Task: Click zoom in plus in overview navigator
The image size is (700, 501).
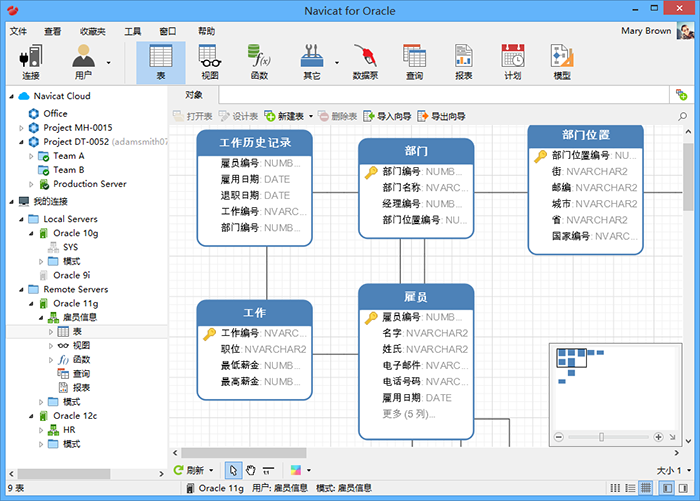Action: coord(658,437)
